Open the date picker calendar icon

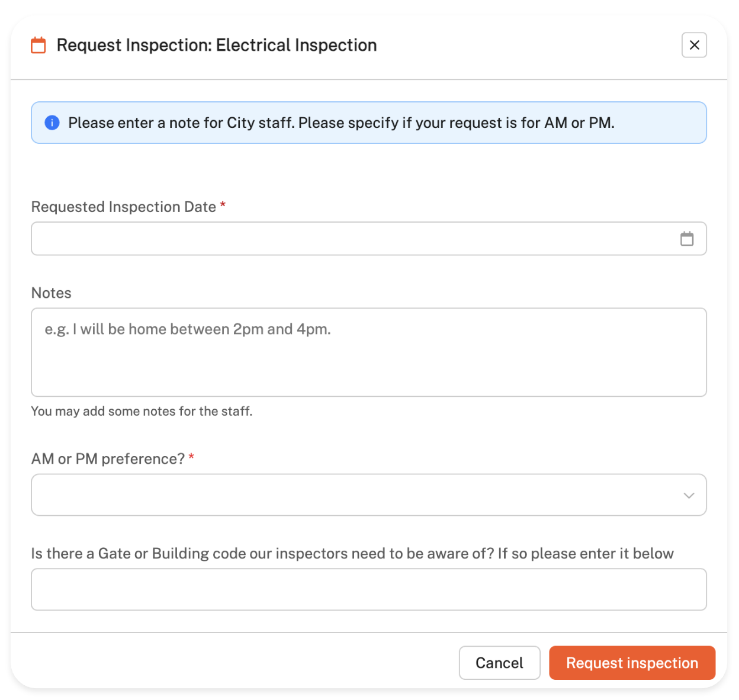coord(686,239)
